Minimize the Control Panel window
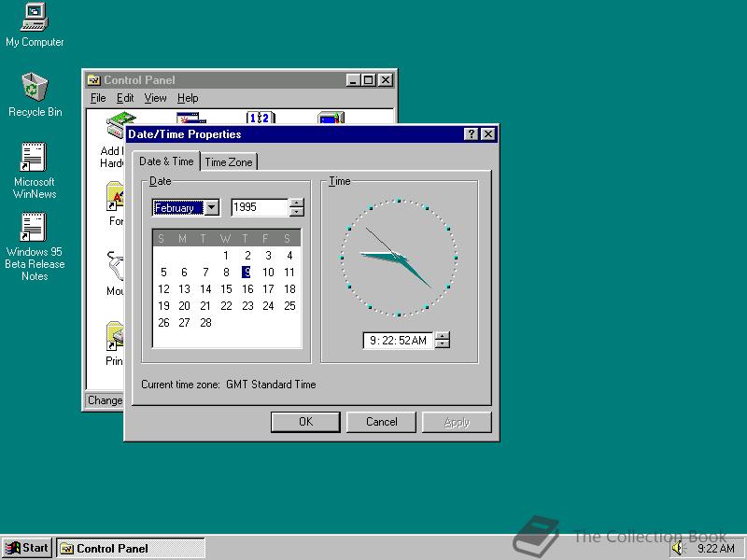This screenshot has height=560, width=747. [353, 80]
